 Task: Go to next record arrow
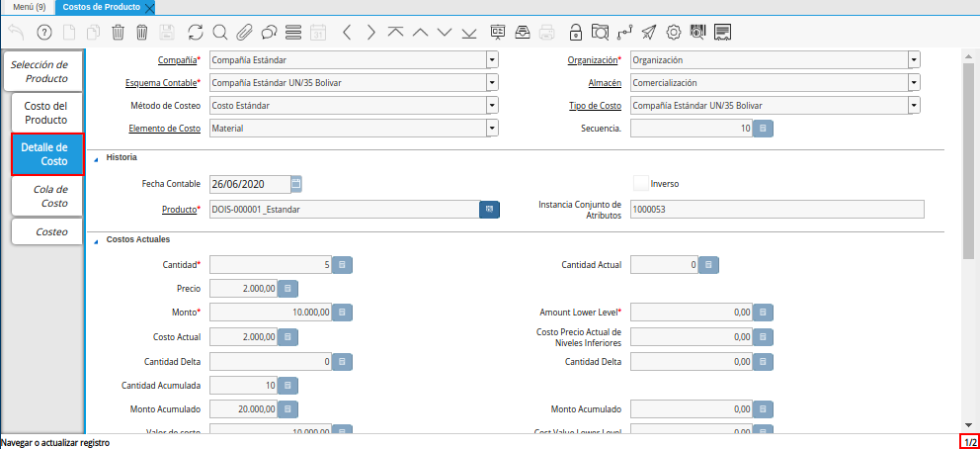pyautogui.click(x=370, y=32)
